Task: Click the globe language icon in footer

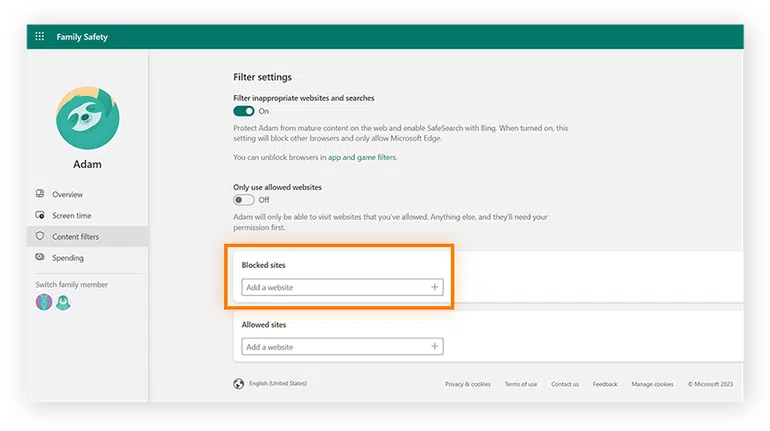Action: tap(238, 383)
